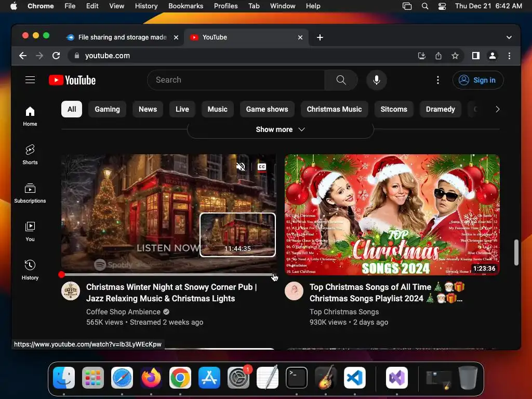Open the History menu in menu bar
The height and width of the screenshot is (399, 532).
tap(146, 6)
